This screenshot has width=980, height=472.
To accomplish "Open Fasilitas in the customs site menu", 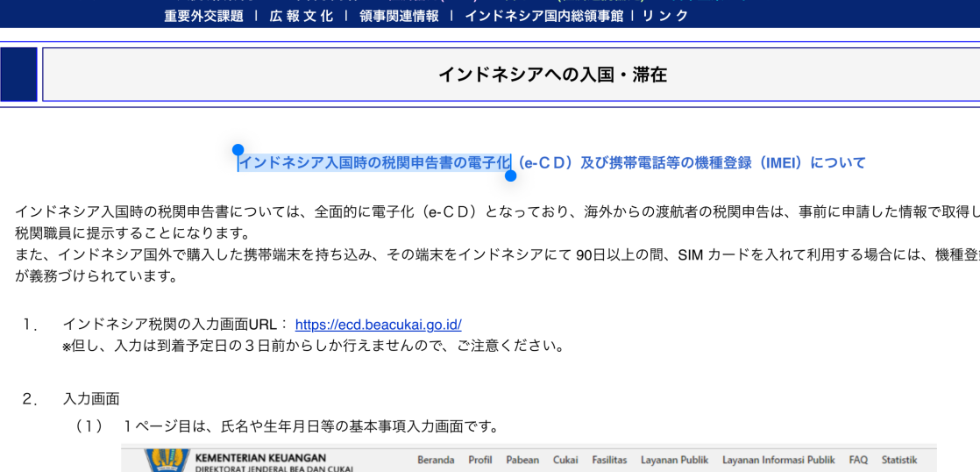I will click(609, 460).
